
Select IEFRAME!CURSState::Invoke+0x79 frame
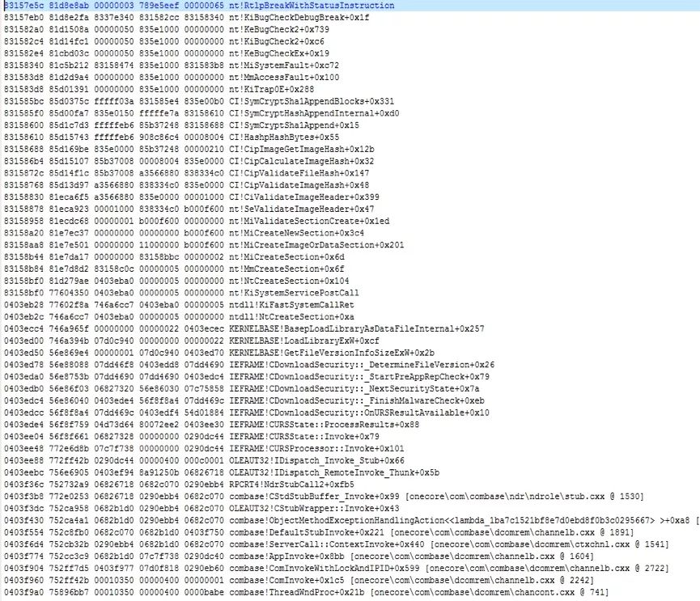(x=192, y=437)
